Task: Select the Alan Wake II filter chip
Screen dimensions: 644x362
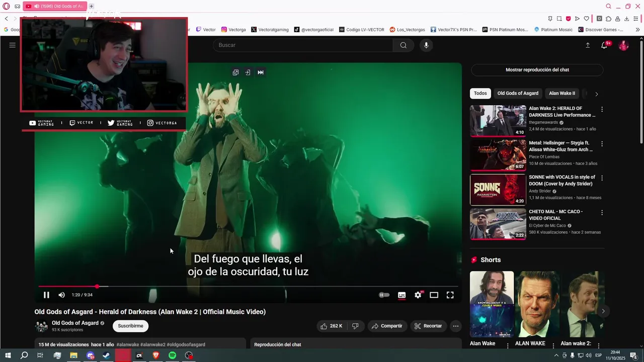Action: pos(562,94)
